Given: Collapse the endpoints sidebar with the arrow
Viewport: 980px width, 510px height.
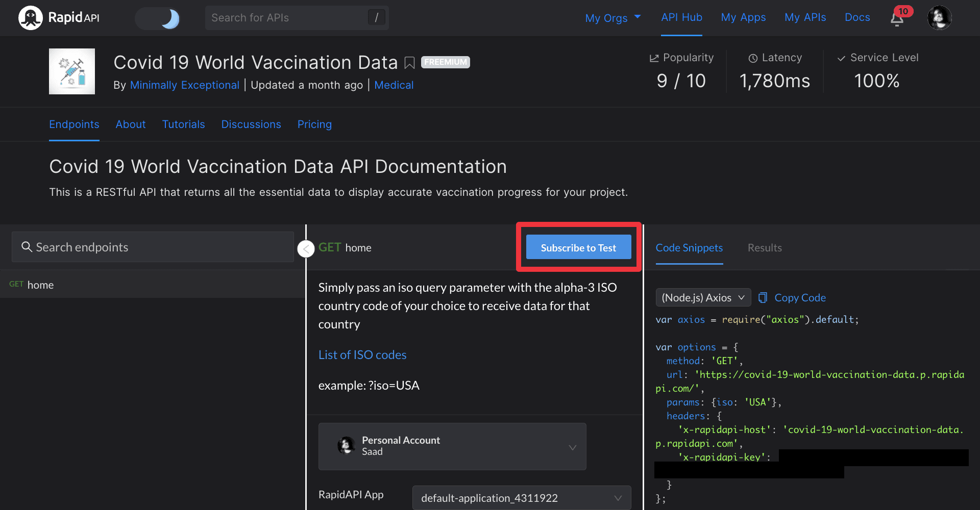Looking at the screenshot, I should pos(306,249).
